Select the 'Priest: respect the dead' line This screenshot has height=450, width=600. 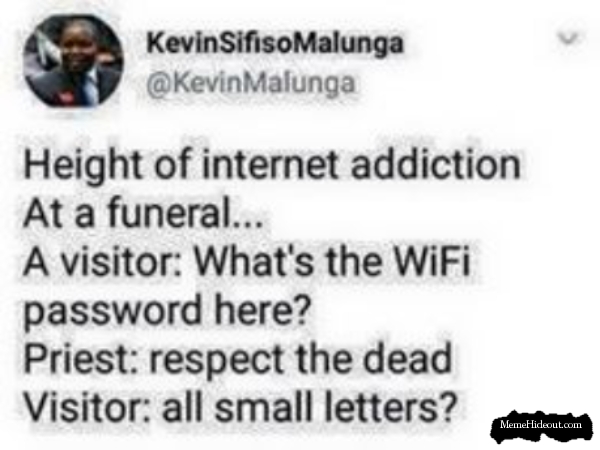pyautogui.click(x=238, y=359)
